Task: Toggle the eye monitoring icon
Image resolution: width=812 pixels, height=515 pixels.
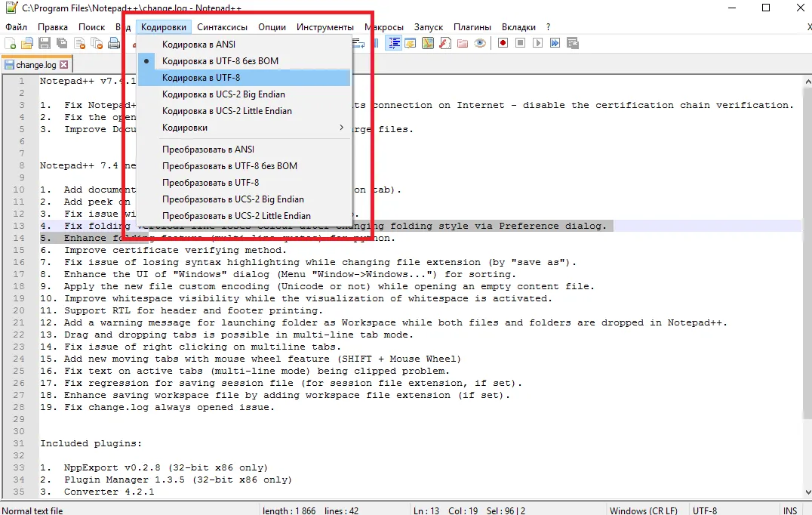Action: (480, 44)
